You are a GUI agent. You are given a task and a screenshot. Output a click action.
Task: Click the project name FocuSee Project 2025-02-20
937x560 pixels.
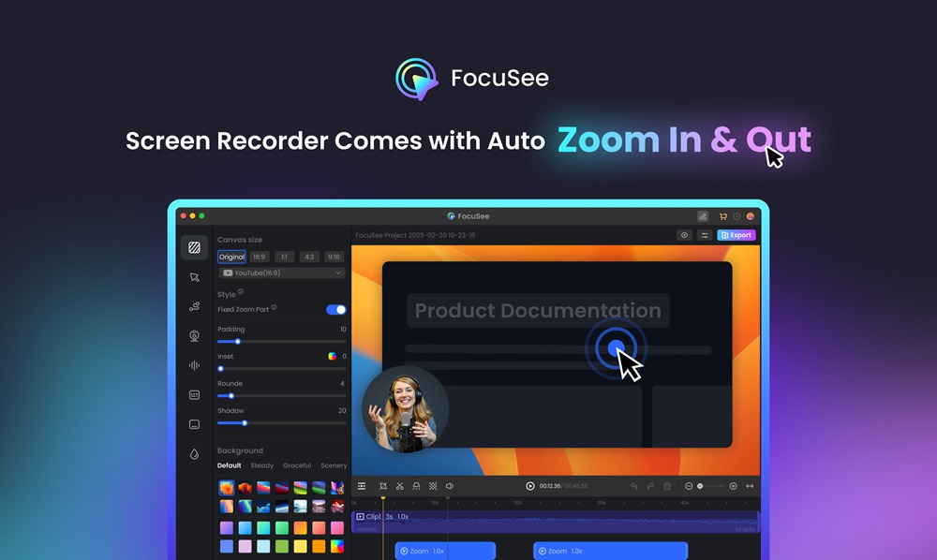[415, 235]
